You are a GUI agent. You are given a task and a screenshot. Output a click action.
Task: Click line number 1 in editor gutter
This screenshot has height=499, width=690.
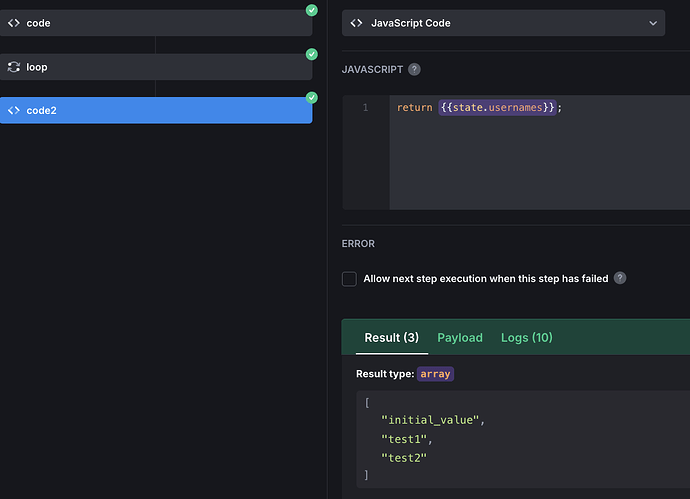tap(365, 107)
